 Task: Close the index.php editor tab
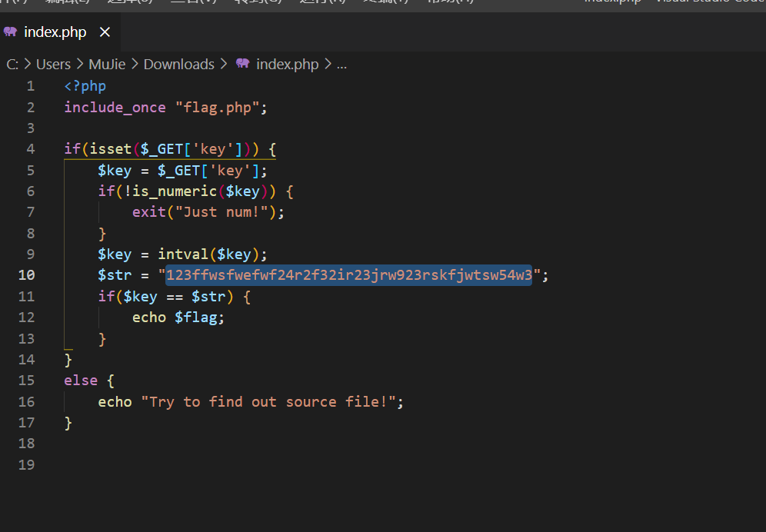click(105, 32)
